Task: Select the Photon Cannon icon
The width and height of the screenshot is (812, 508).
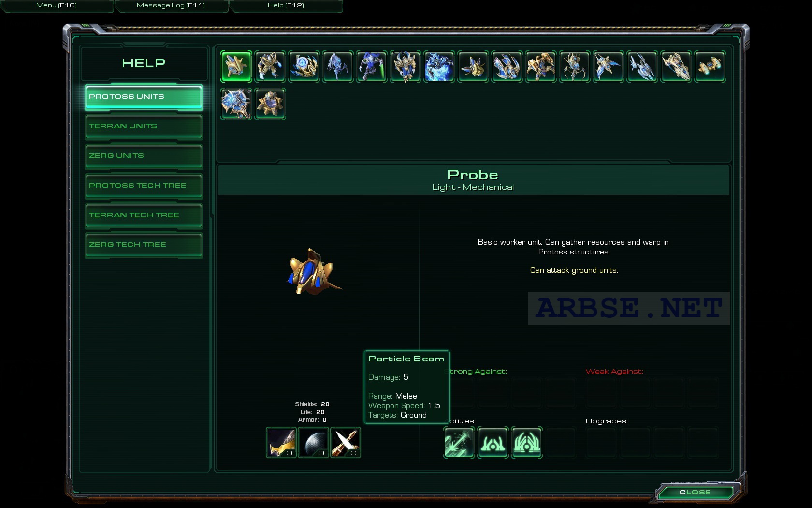Action: coord(270,103)
